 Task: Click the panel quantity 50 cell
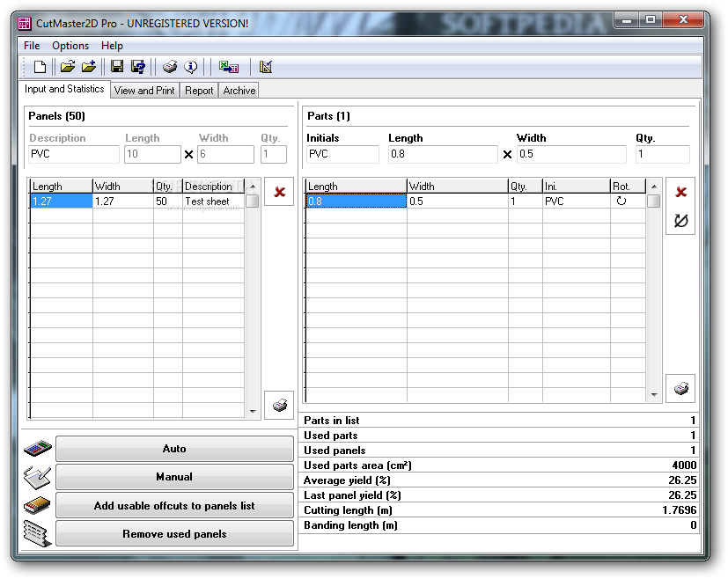(x=167, y=201)
